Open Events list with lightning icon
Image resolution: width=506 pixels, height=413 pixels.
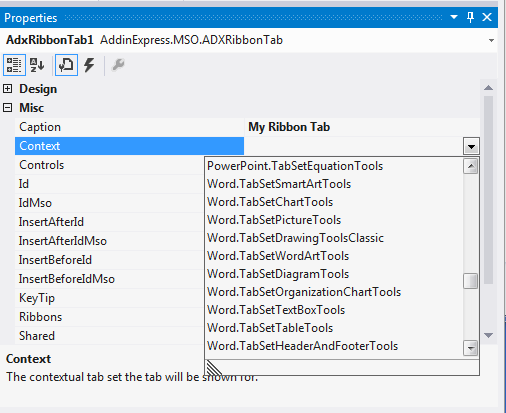(x=89, y=65)
